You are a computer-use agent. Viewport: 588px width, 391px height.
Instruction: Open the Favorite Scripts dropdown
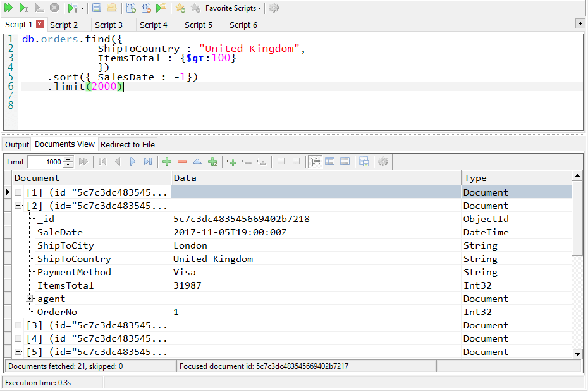[233, 8]
